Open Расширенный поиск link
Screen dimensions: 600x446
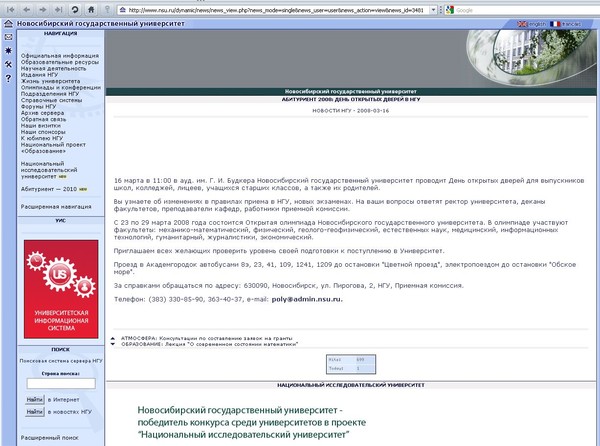click(x=49, y=438)
